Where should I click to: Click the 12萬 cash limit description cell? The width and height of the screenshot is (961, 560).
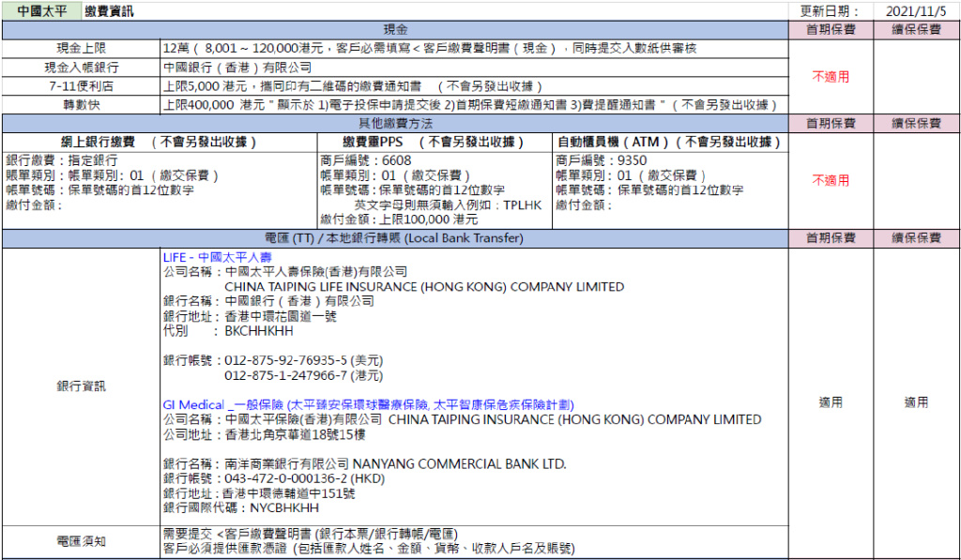coord(474,49)
